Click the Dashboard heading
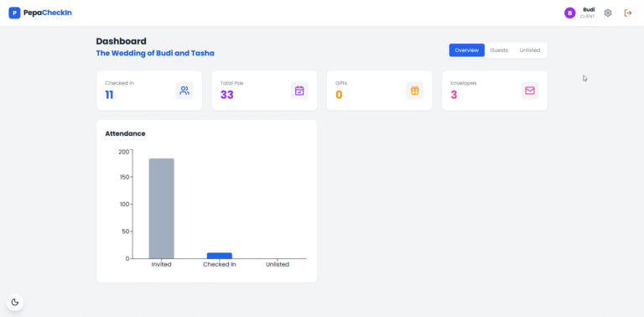644x317 pixels. (x=121, y=41)
